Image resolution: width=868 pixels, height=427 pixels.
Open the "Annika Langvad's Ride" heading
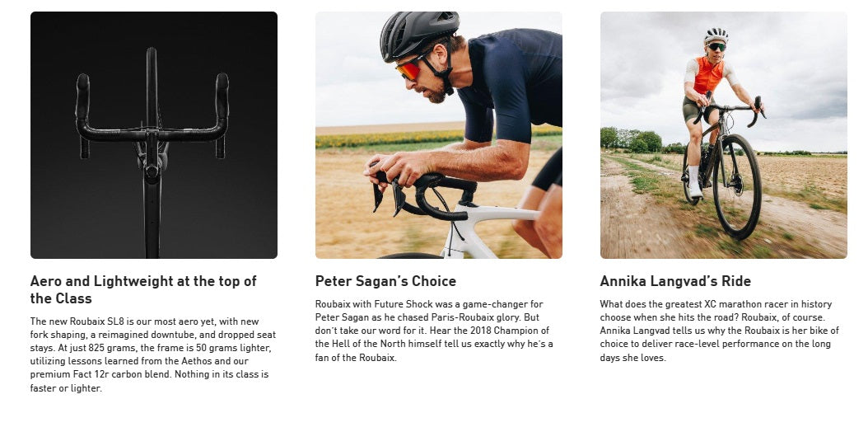pyautogui.click(x=675, y=281)
